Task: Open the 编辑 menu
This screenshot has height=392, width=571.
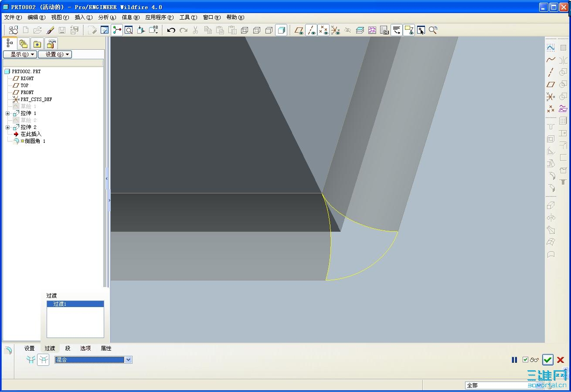Action: point(36,17)
